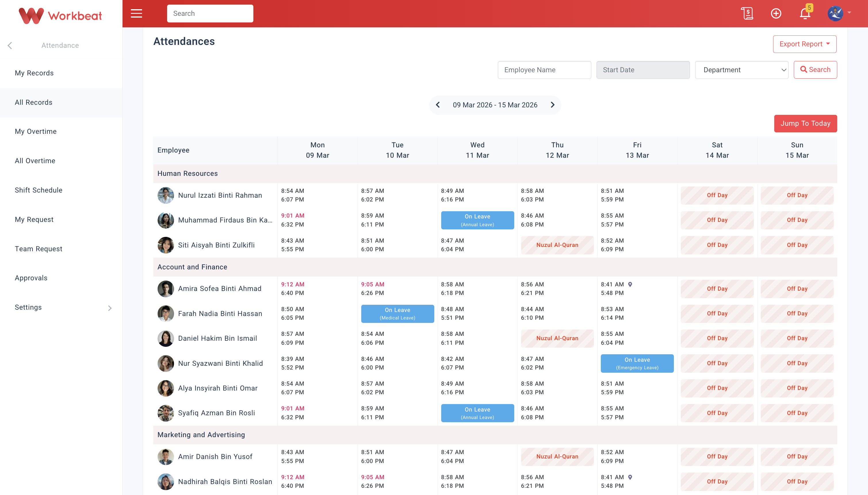868x495 pixels.
Task: Open Syafiq Azman Bin Rosli avatar
Action: [x=166, y=413]
